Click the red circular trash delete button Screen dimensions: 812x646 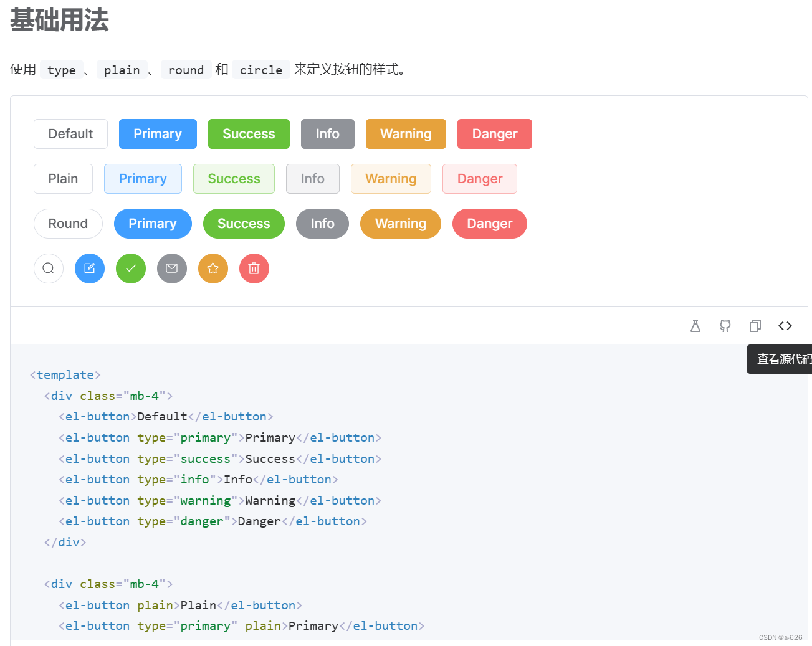(x=254, y=268)
